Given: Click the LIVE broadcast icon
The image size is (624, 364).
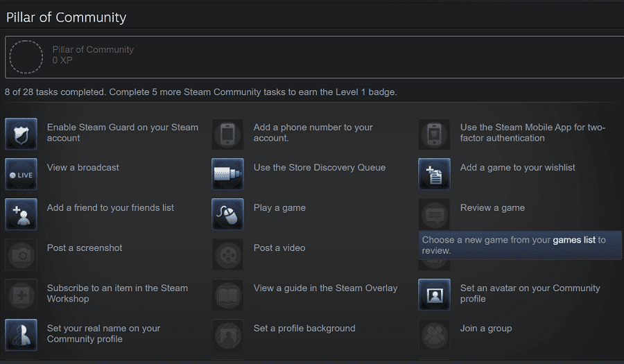Looking at the screenshot, I should point(21,174).
